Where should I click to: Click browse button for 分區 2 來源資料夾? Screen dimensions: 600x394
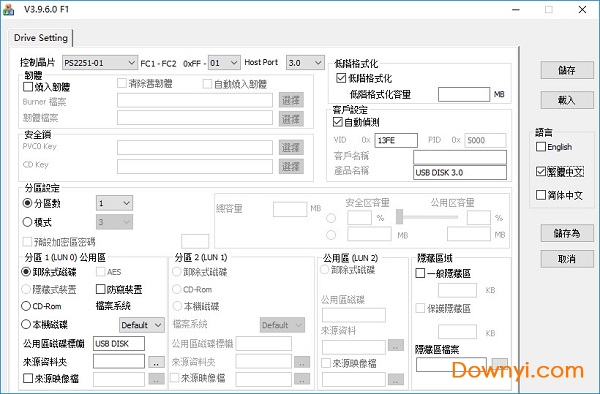[302, 362]
